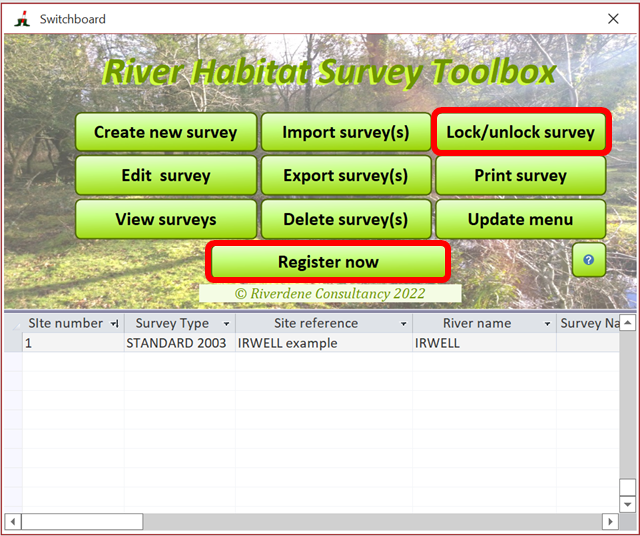The width and height of the screenshot is (640, 536).
Task: Open View surveys
Action: (166, 219)
